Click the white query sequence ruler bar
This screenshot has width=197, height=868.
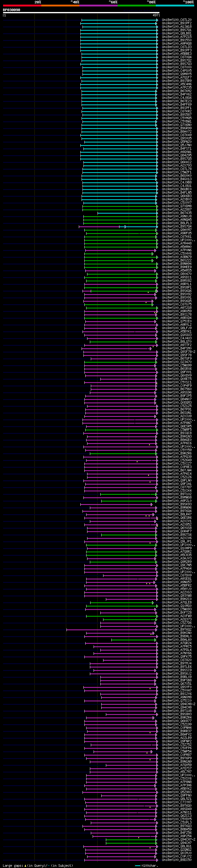click(81, 13)
